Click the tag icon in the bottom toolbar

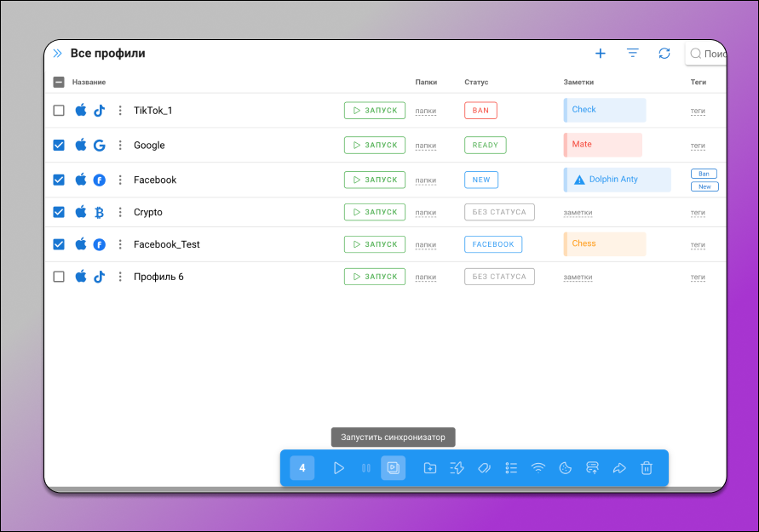coord(483,468)
